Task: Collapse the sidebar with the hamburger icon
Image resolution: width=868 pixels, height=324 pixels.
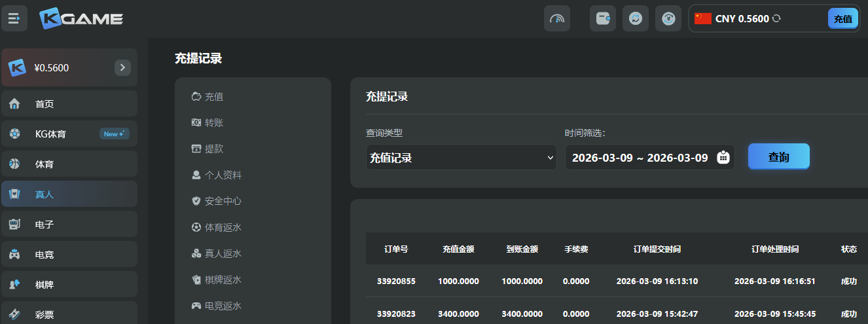Action: tap(14, 18)
